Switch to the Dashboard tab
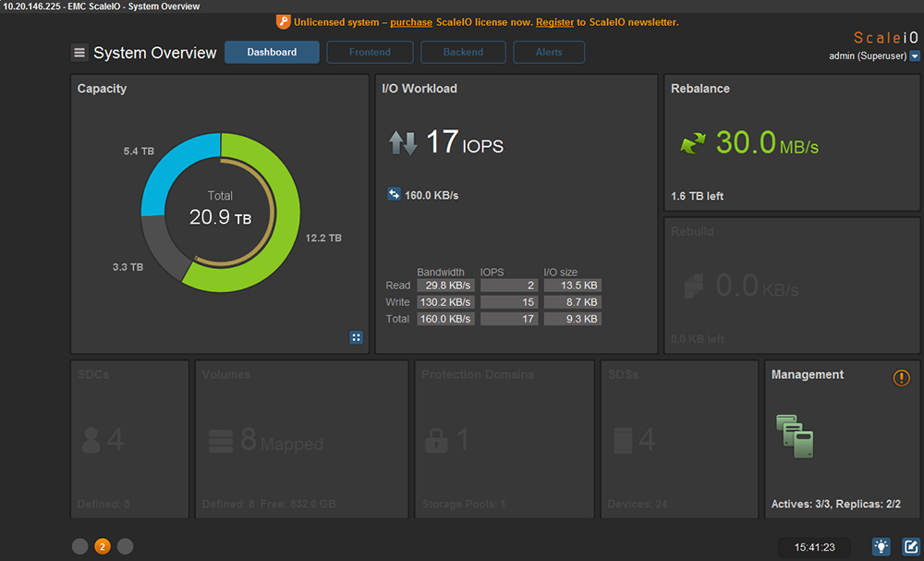The width and height of the screenshot is (924, 561). (x=272, y=52)
